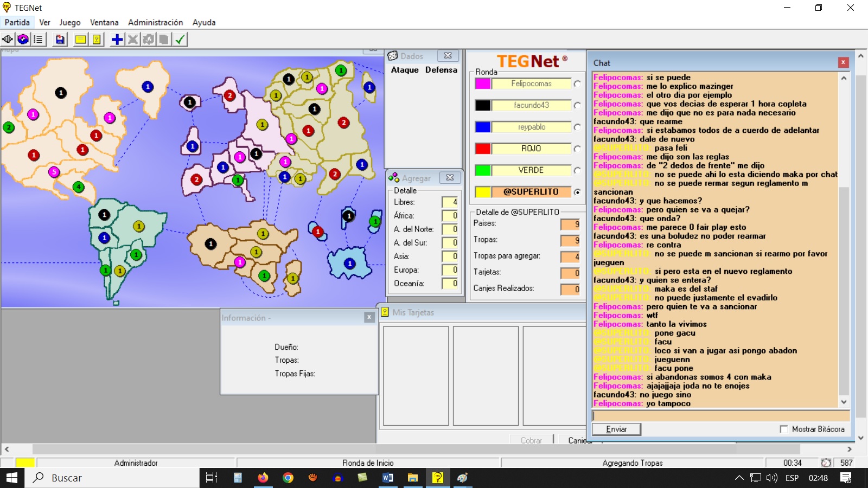
Task: Click the green checkmark toolbar icon
Action: pyautogui.click(x=180, y=39)
